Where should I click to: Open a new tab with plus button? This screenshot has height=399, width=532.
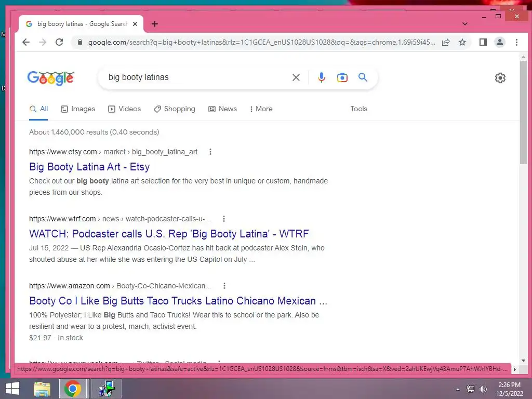coord(155,24)
